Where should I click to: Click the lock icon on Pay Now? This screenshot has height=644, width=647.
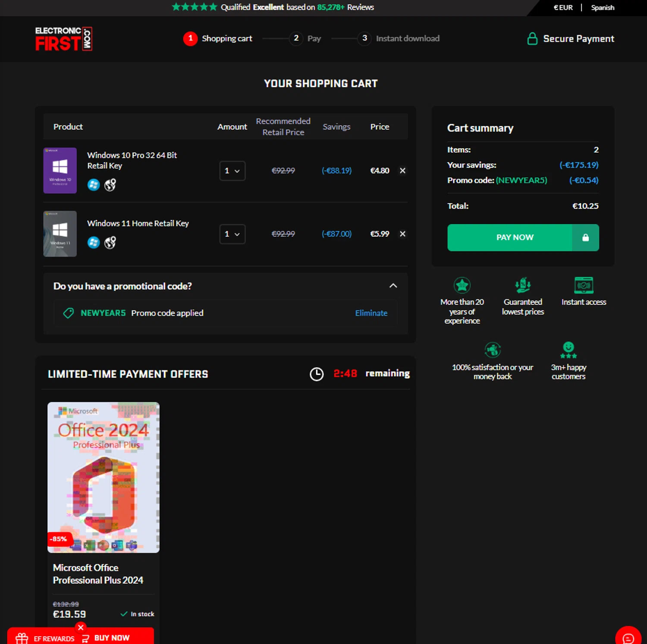coord(585,238)
